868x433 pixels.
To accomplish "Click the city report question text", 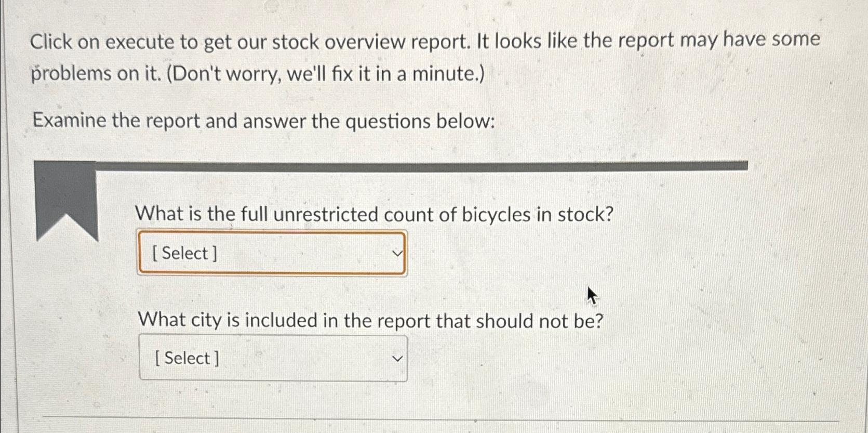I will coord(371,321).
